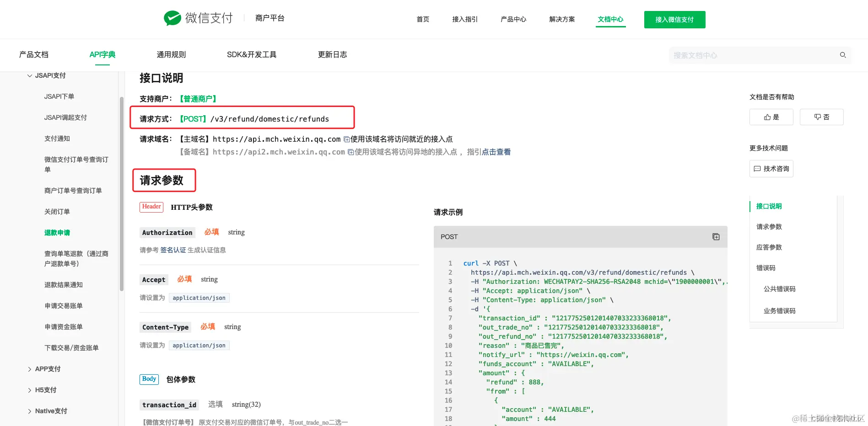Image resolution: width=868 pixels, height=426 pixels.
Task: Copy the backup domain api2.mch.weixin.qq.com
Action: point(350,152)
